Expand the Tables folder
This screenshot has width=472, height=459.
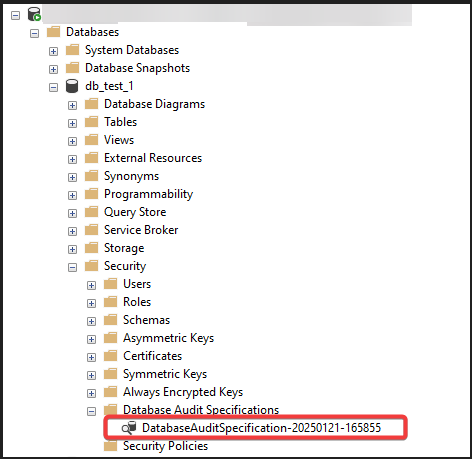pos(72,123)
